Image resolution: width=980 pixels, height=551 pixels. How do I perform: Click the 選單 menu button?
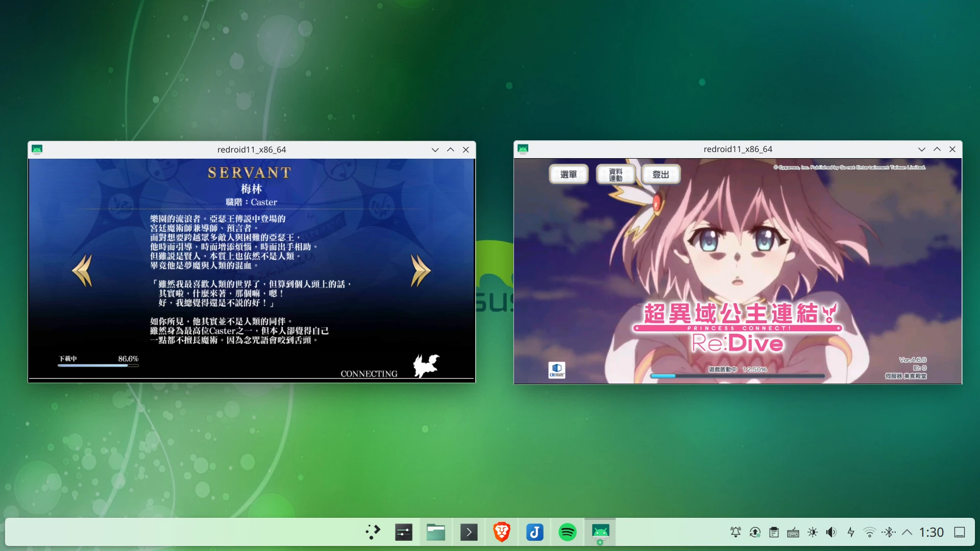click(569, 174)
